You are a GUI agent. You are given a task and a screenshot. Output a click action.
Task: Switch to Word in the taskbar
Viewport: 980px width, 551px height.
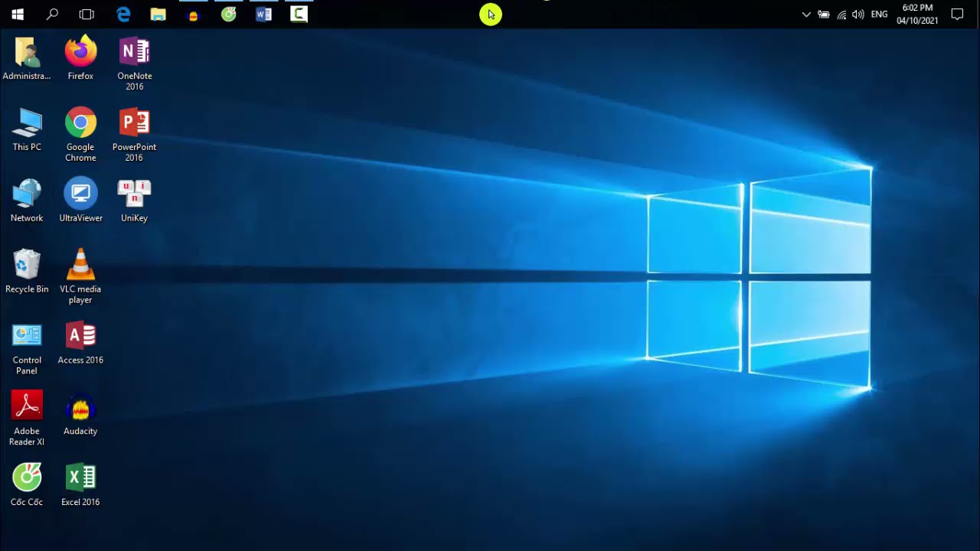point(264,14)
